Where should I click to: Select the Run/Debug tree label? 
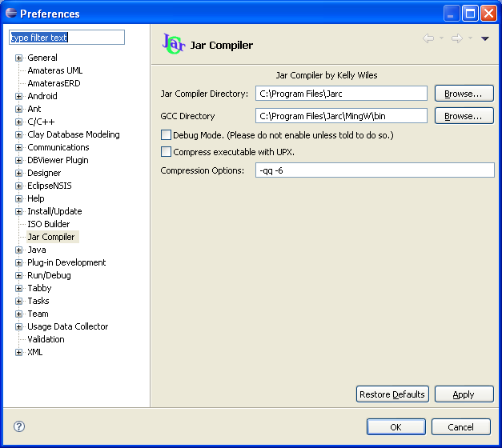click(x=49, y=275)
